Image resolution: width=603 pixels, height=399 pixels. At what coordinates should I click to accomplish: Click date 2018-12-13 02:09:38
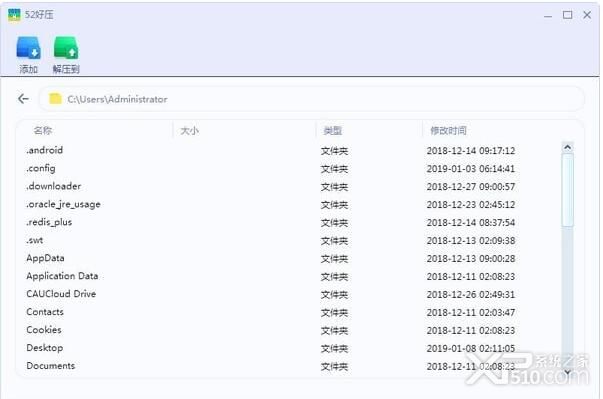click(x=471, y=241)
